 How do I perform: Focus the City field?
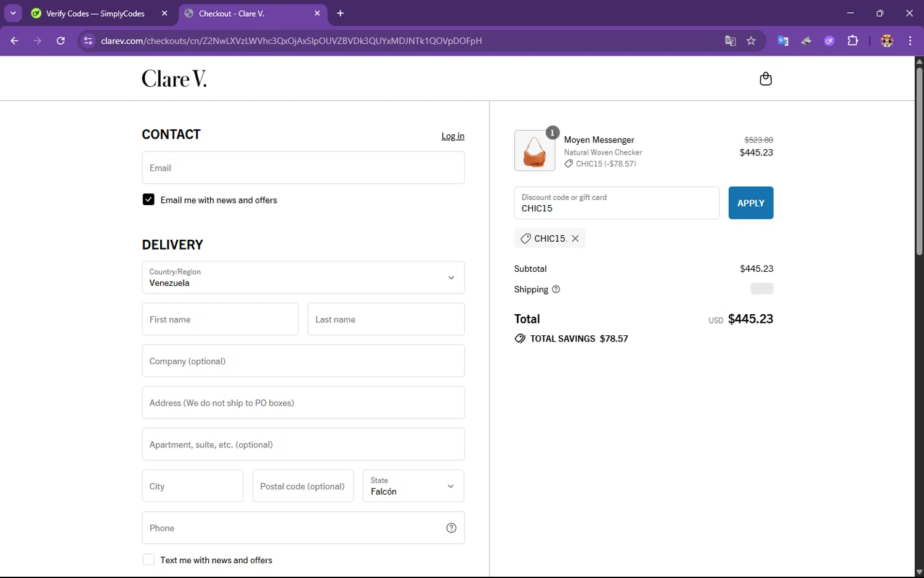coord(193,486)
